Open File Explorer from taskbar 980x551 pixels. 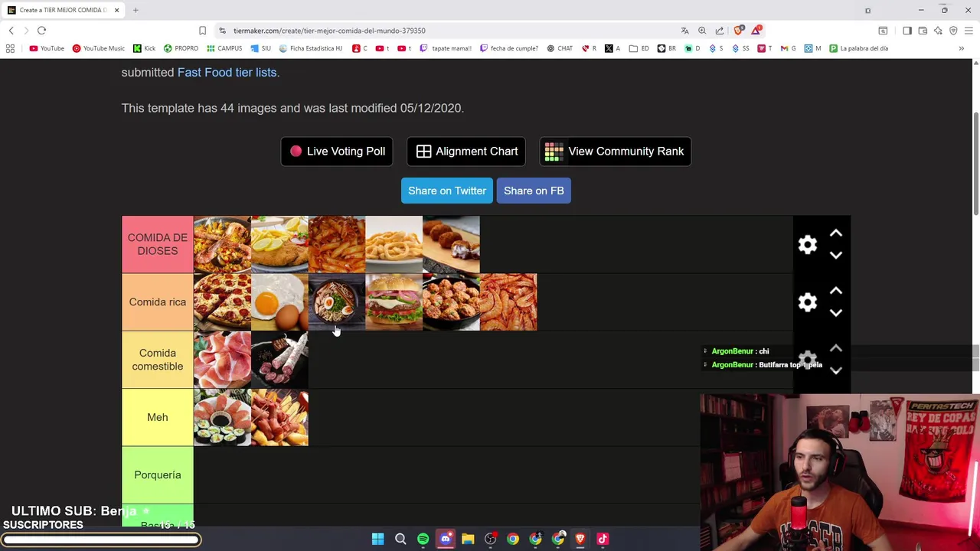pos(468,540)
